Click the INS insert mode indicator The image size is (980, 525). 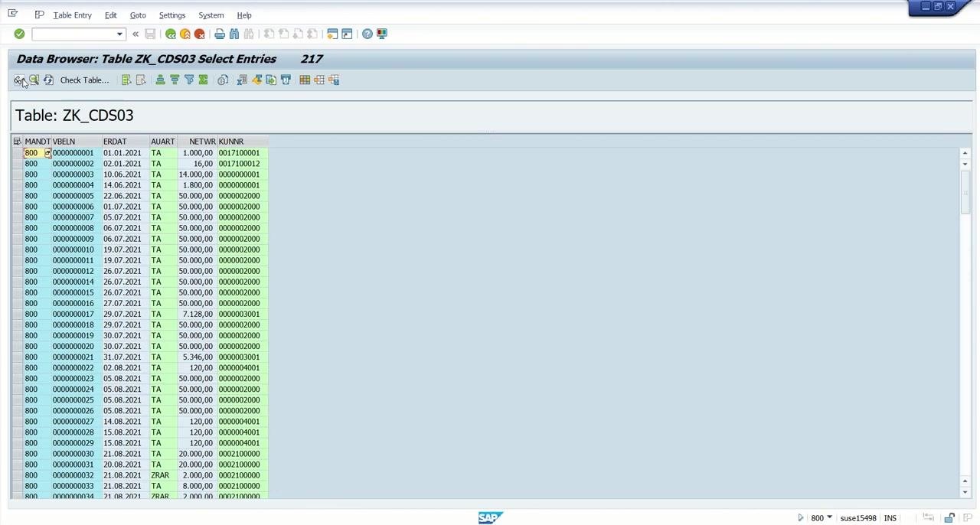click(x=890, y=518)
